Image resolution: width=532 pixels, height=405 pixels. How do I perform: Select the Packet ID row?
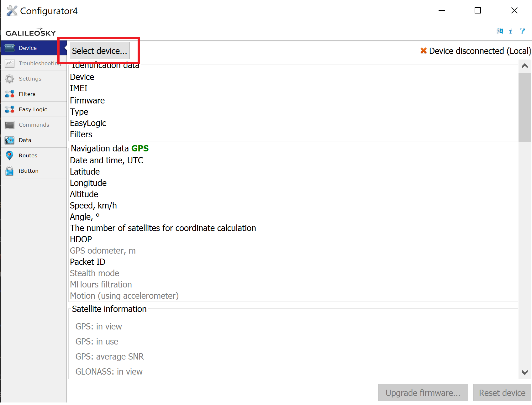(87, 262)
